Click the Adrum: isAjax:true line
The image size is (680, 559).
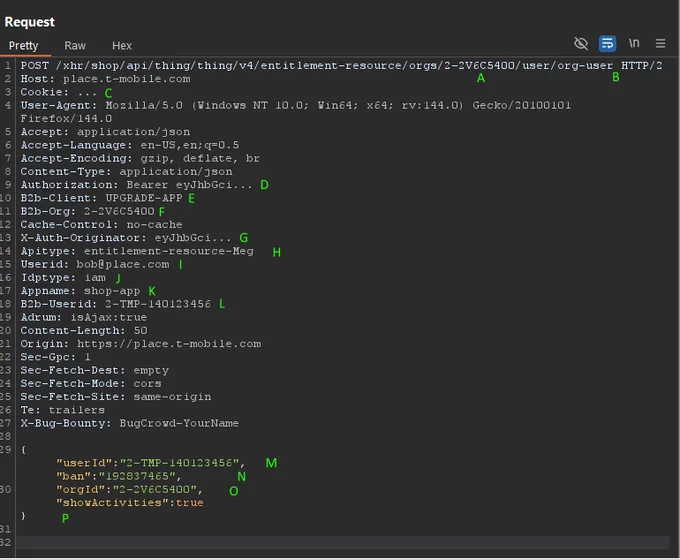pos(84,317)
